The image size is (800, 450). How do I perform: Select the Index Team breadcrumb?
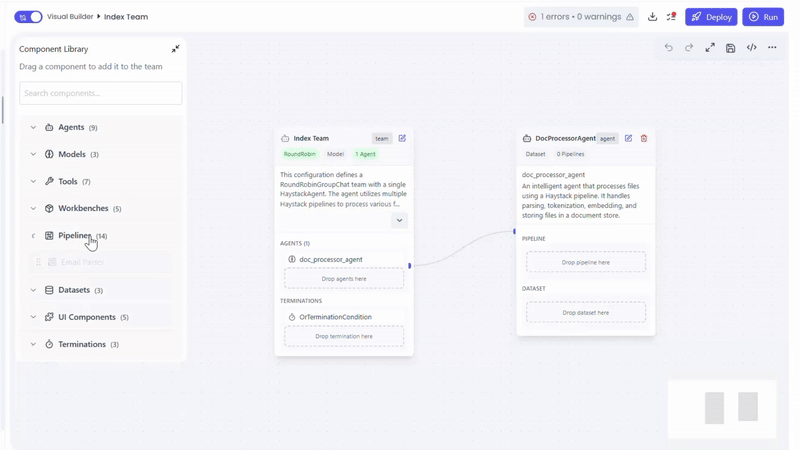click(126, 17)
